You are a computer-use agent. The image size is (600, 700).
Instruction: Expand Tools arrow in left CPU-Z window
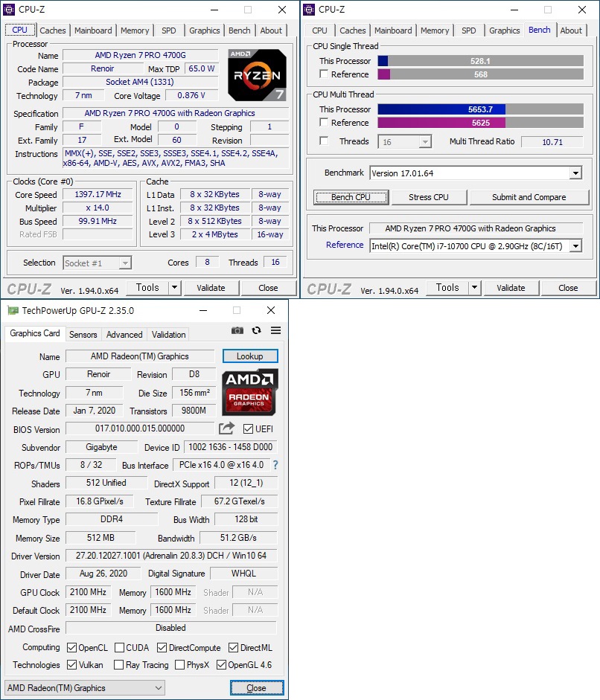pyautogui.click(x=175, y=287)
